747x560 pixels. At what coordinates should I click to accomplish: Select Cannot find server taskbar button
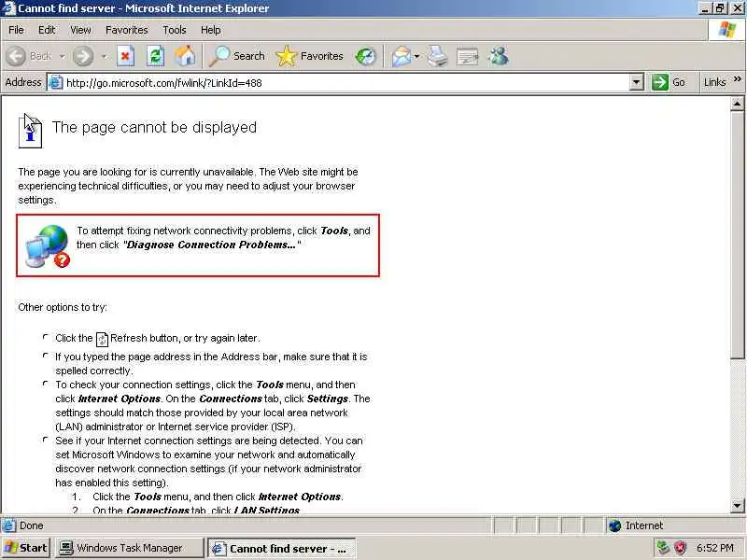tap(282, 548)
